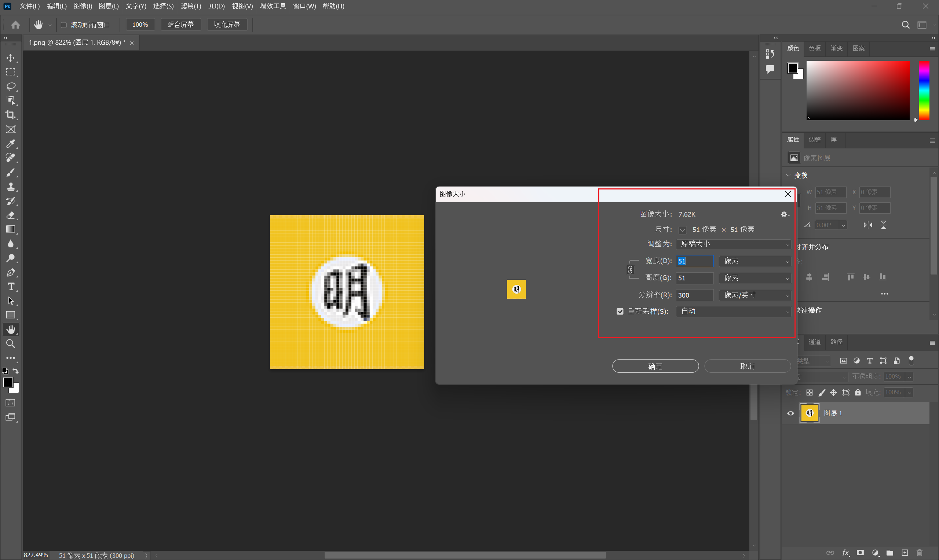Open the Resample method dropdown 自动
This screenshot has height=560, width=939.
click(x=733, y=312)
